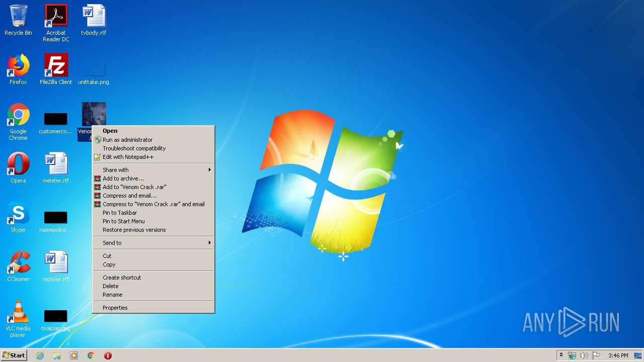Viewport: 644px width, 362px height.
Task: Expand the Share with submenu
Action: (x=153, y=170)
